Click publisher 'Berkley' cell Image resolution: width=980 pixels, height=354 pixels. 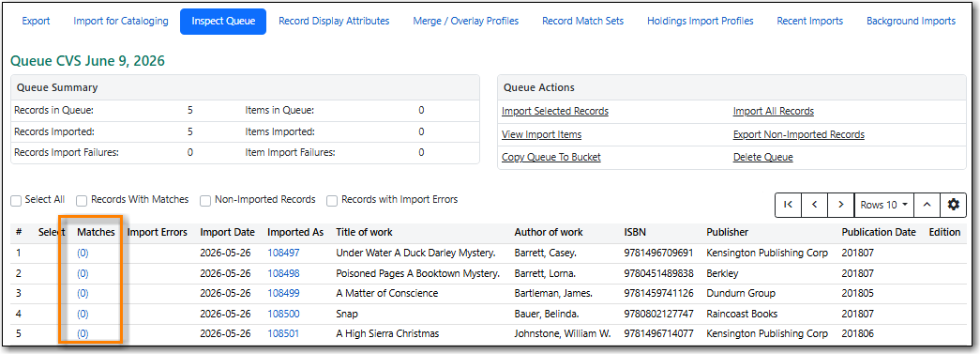point(722,273)
